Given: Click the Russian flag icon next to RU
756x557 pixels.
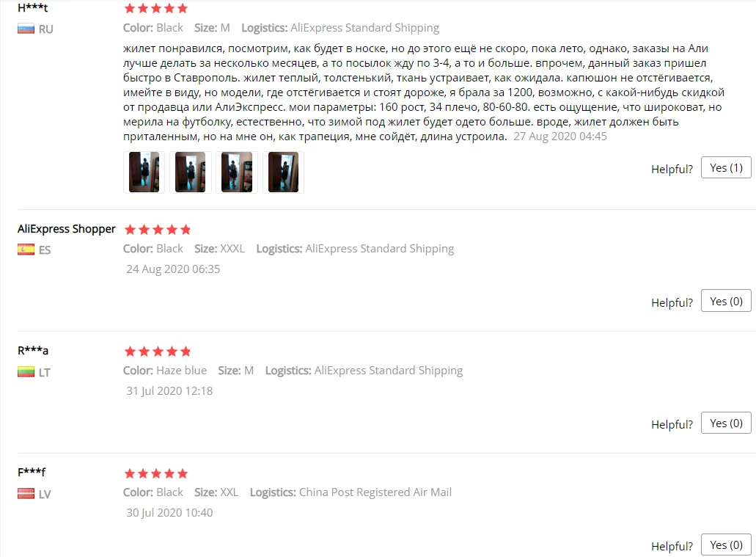Looking at the screenshot, I should tap(26, 29).
